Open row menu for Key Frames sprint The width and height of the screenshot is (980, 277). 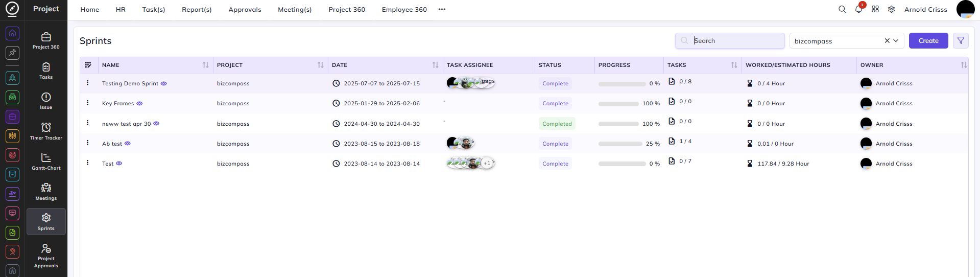coord(88,103)
